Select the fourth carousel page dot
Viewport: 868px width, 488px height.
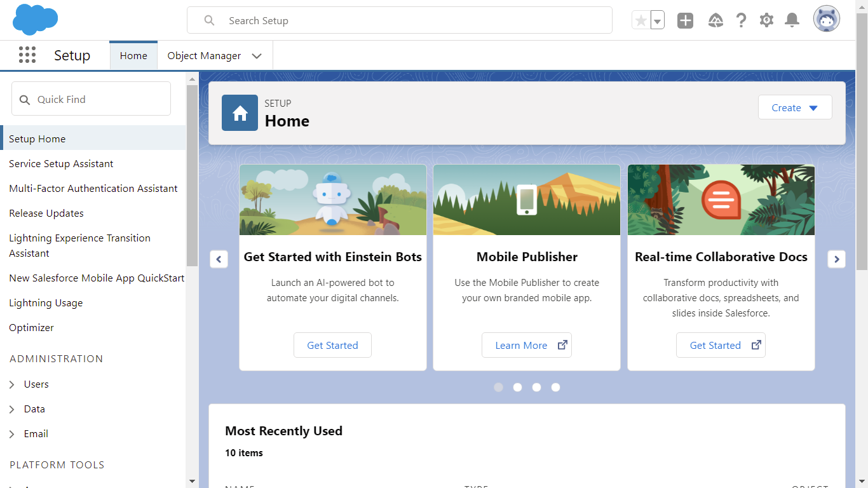556,387
